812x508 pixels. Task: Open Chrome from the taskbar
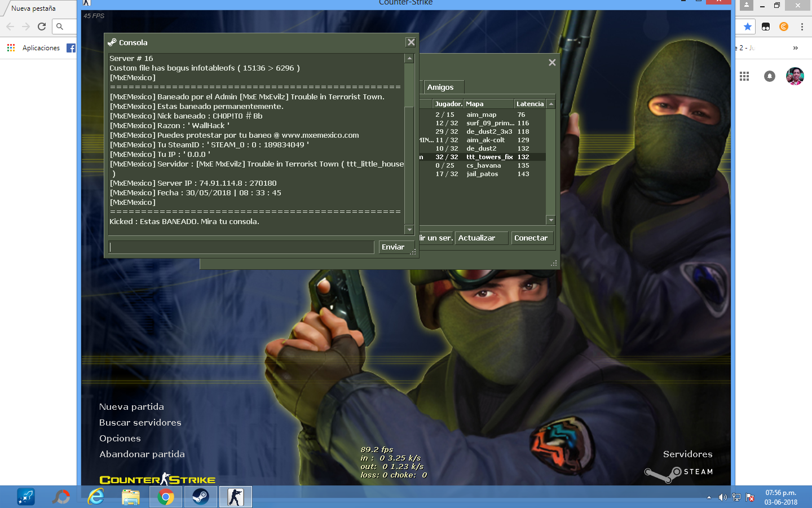coord(166,497)
